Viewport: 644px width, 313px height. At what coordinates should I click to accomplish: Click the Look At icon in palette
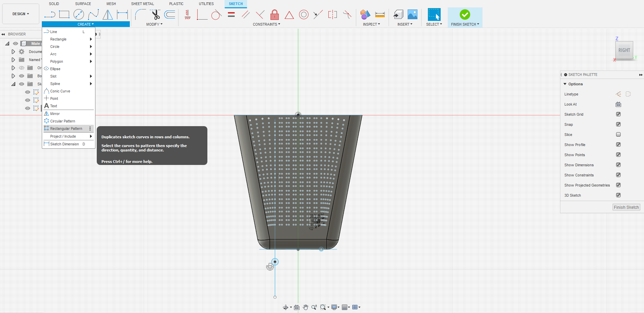[618, 104]
